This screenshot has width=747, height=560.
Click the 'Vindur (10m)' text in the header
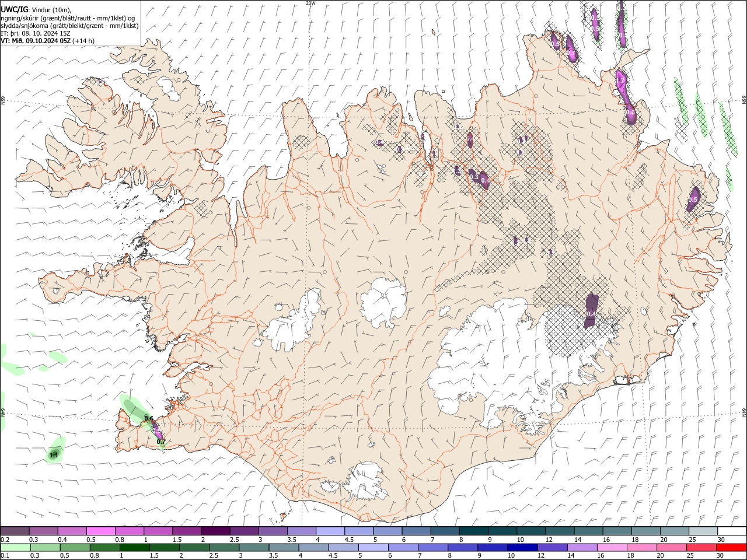(51, 9)
